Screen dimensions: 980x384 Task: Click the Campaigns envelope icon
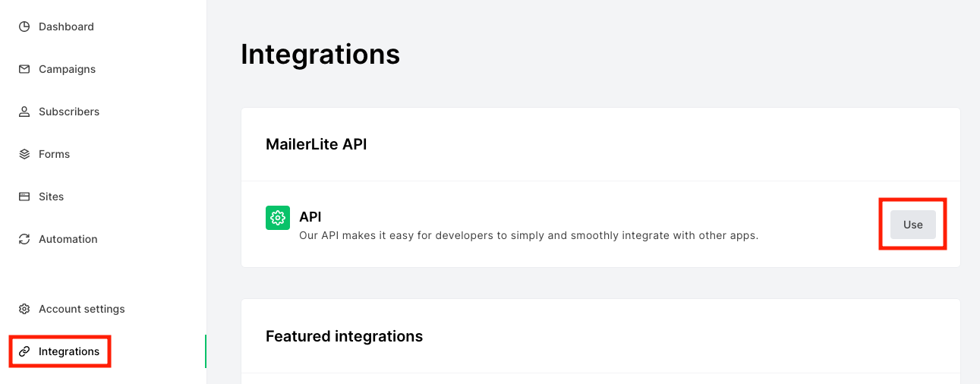(24, 69)
